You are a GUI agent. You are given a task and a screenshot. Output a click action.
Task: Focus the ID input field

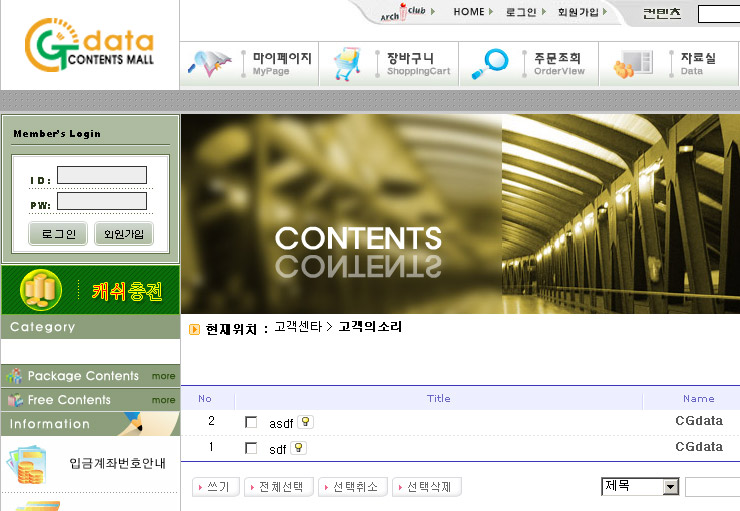coord(101,176)
